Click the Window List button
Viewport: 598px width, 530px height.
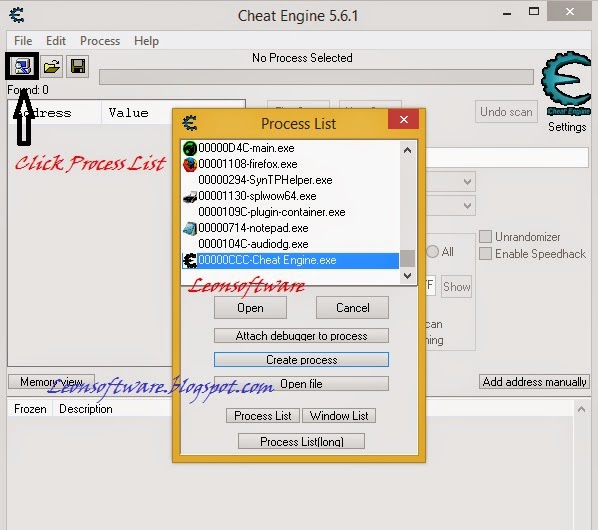(339, 416)
